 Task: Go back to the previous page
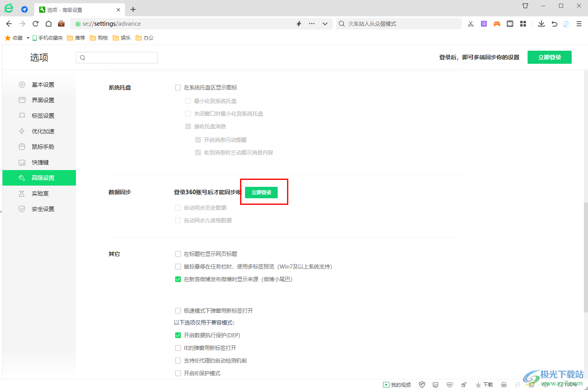9,24
